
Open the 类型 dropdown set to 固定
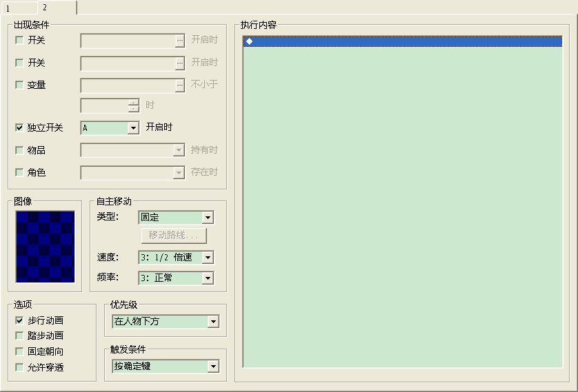click(x=176, y=218)
